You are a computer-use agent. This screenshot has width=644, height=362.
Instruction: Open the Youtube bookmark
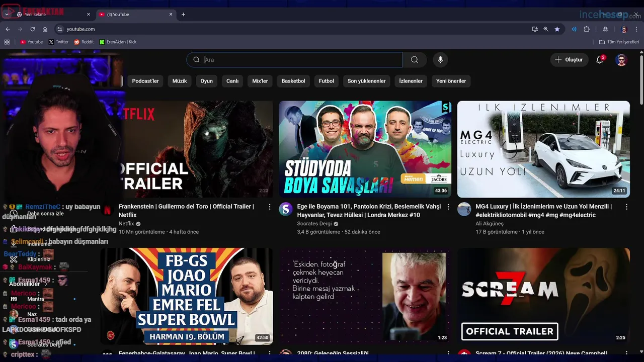click(32, 42)
